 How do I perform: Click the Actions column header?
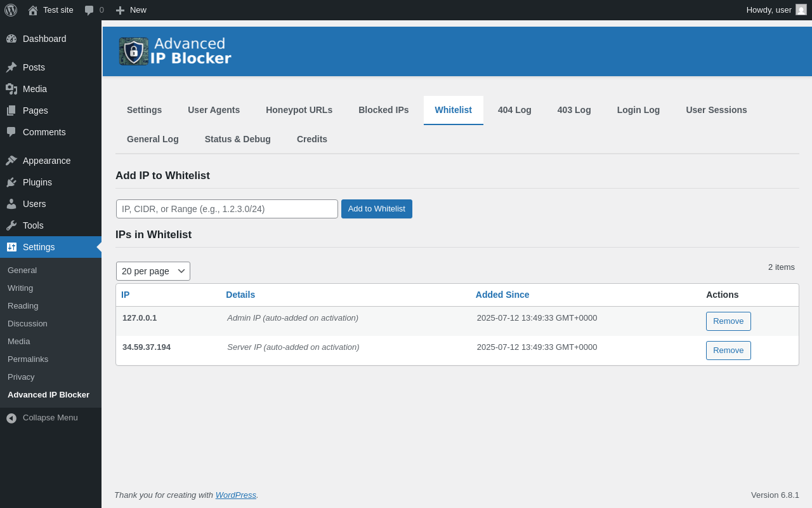pyautogui.click(x=723, y=295)
